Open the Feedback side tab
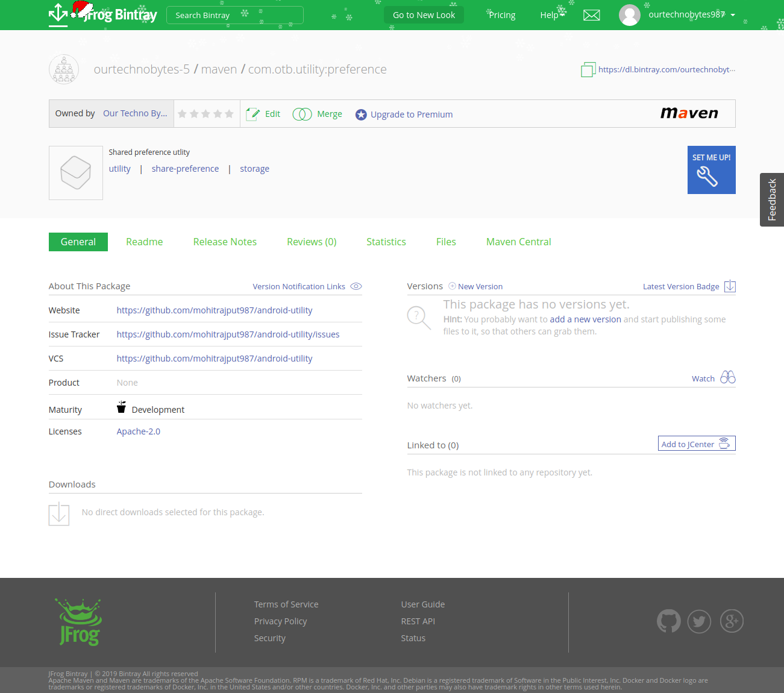This screenshot has height=693, width=784. pos(772,199)
